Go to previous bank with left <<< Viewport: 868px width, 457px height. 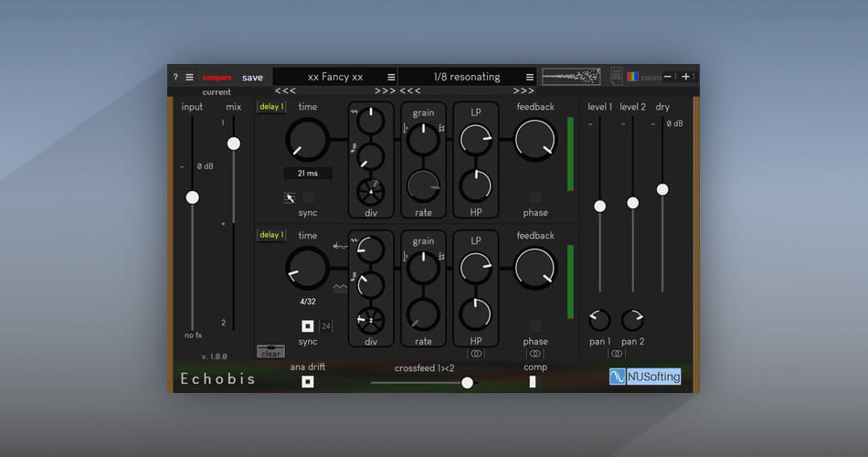[x=286, y=90]
